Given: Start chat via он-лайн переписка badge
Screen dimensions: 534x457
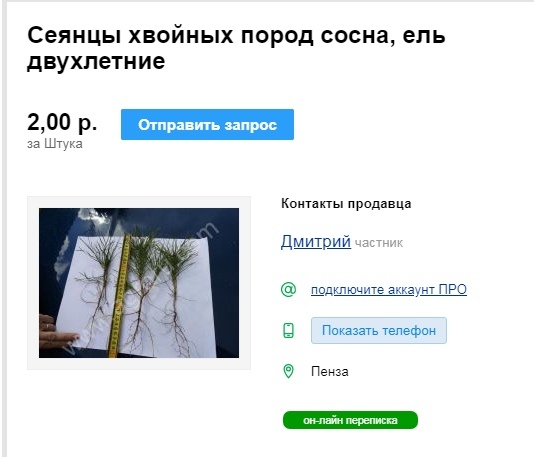Looking at the screenshot, I should 350,420.
